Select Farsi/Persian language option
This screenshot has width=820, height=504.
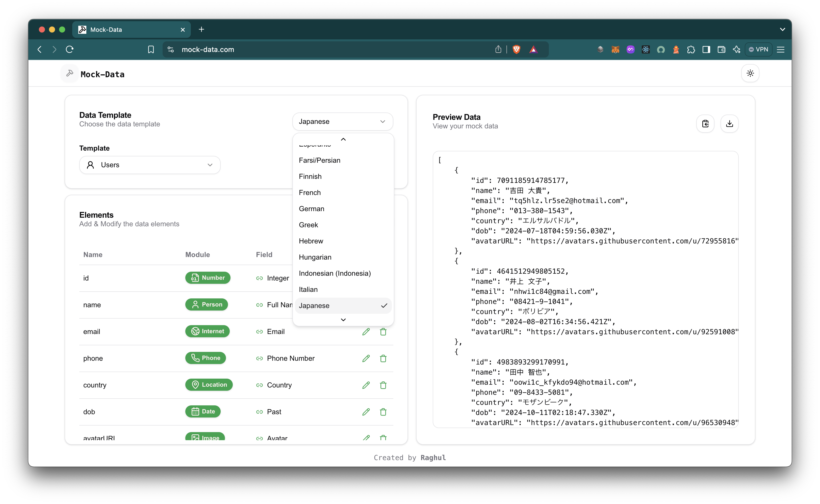pos(343,160)
